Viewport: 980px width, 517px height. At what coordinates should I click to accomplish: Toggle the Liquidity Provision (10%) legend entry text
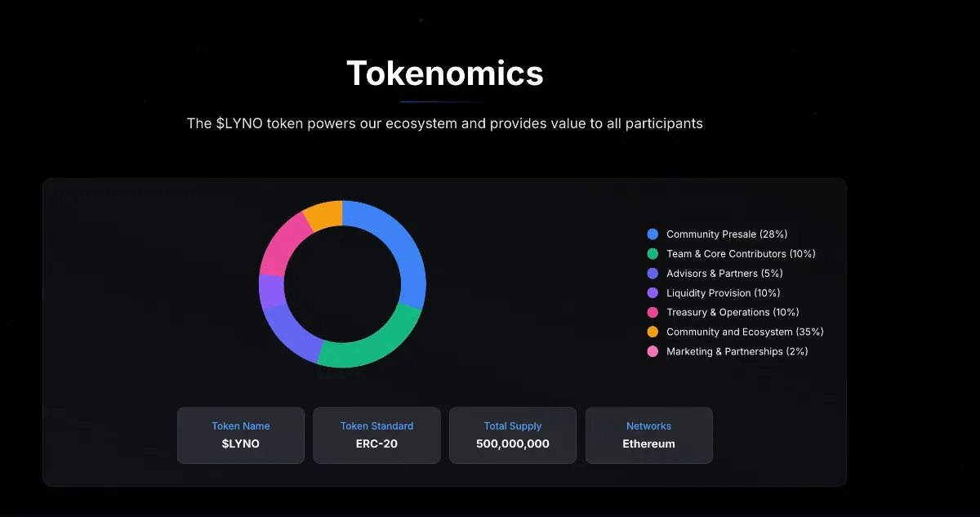[x=723, y=293]
